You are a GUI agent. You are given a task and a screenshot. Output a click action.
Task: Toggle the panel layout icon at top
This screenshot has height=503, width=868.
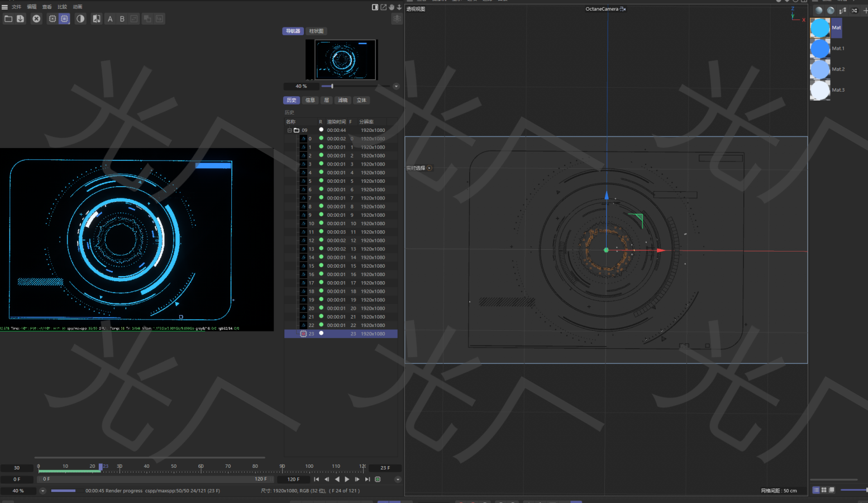(x=375, y=7)
